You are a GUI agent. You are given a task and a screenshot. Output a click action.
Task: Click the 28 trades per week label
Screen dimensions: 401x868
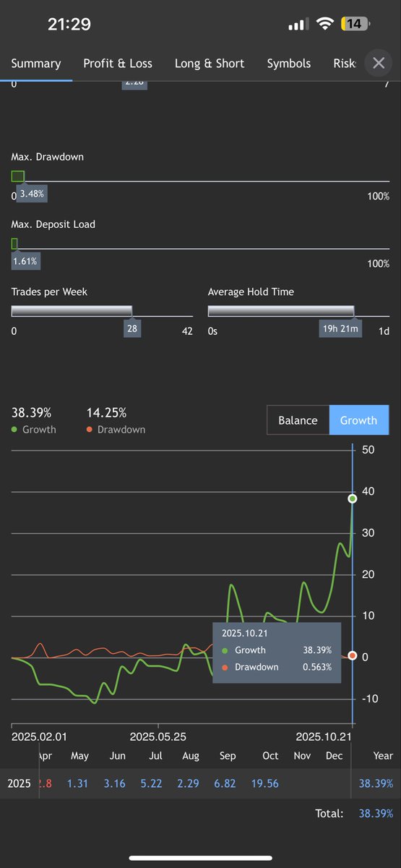[132, 328]
